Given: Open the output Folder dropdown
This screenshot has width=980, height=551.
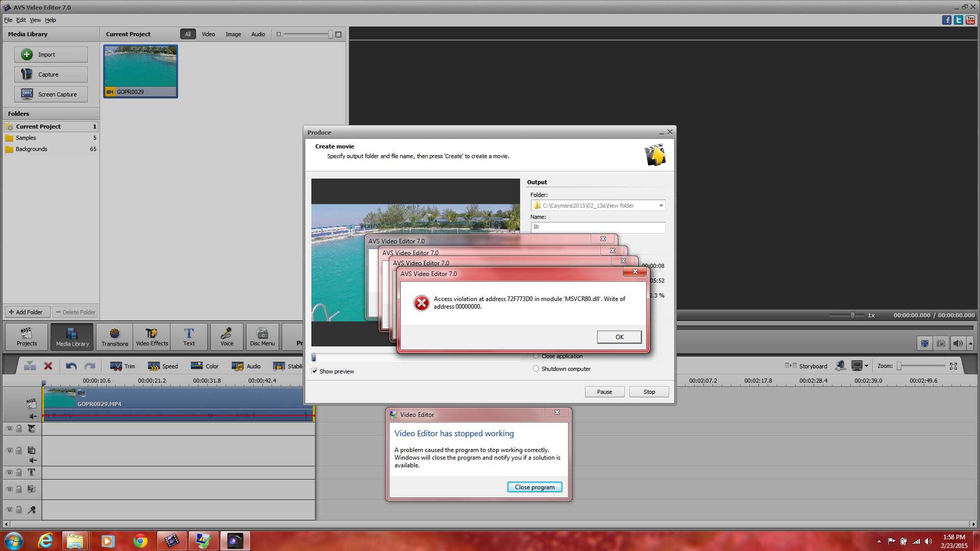Looking at the screenshot, I should 661,206.
